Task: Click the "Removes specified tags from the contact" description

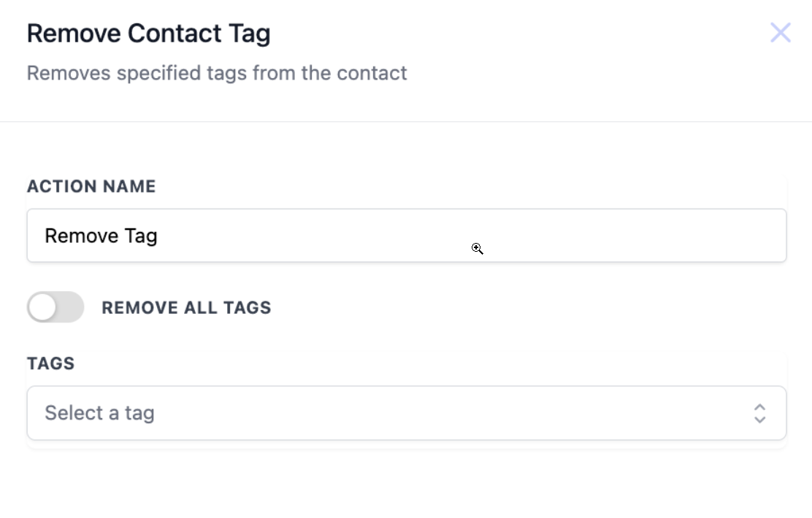Action: (217, 73)
